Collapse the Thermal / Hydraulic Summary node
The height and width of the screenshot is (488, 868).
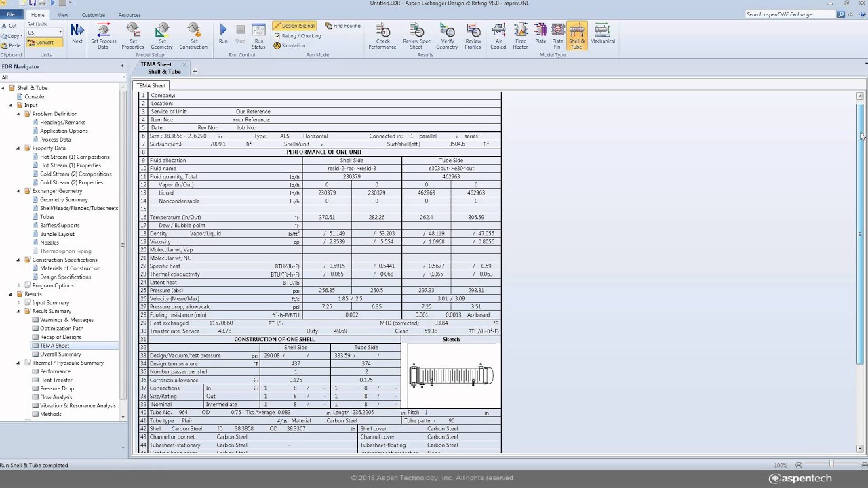[x=19, y=363]
